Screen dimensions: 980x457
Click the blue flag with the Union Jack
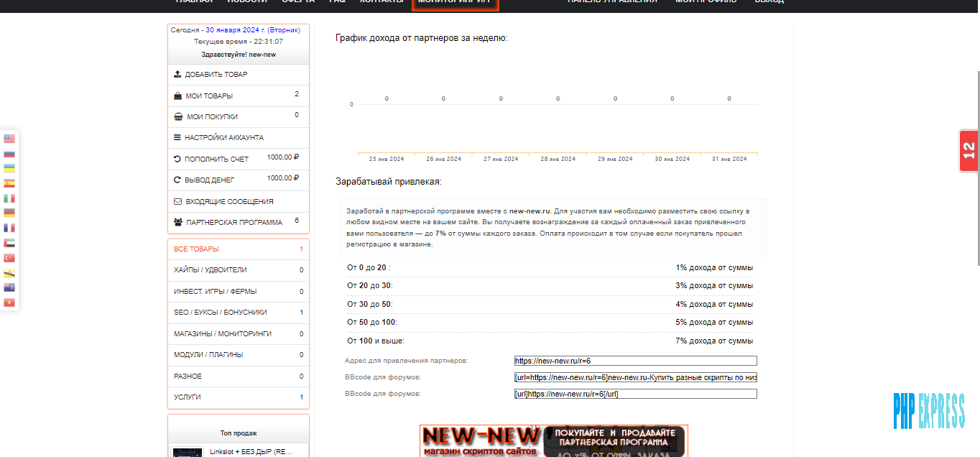pyautogui.click(x=9, y=287)
